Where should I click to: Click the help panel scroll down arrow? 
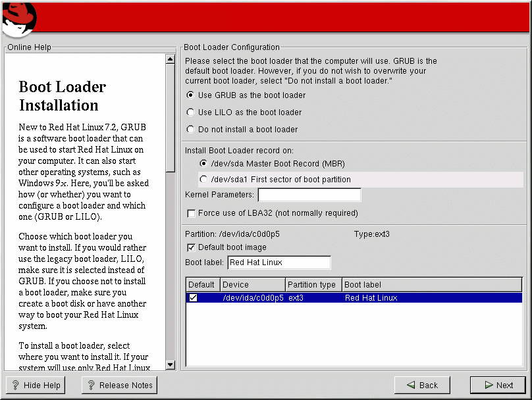(171, 364)
